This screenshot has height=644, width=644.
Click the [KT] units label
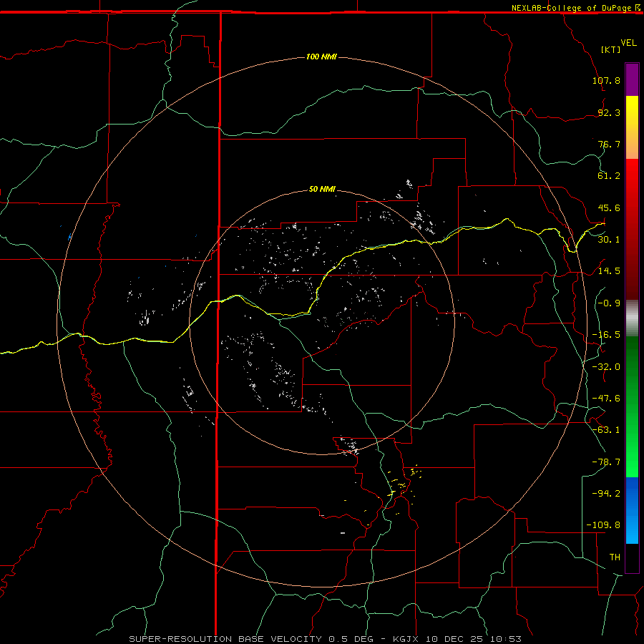pyautogui.click(x=611, y=49)
